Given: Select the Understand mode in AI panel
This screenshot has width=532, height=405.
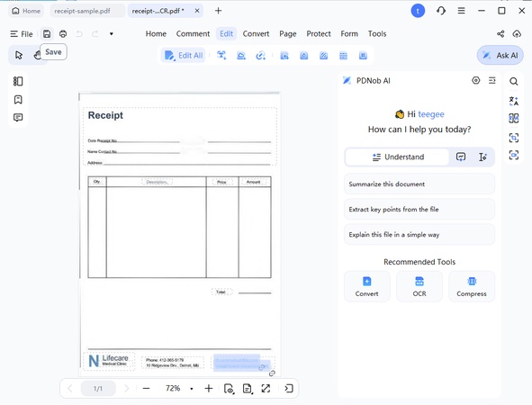Looking at the screenshot, I should (398, 157).
